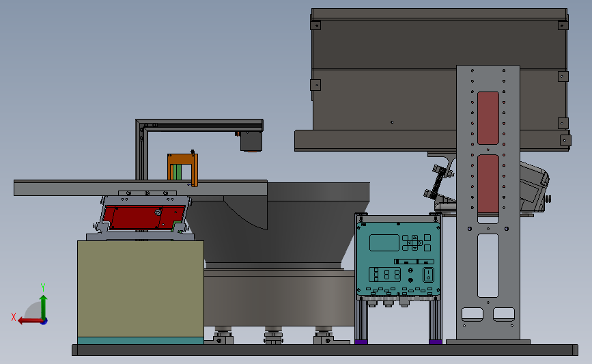
Task: Select the olive green cabinet box
Action: click(141, 289)
